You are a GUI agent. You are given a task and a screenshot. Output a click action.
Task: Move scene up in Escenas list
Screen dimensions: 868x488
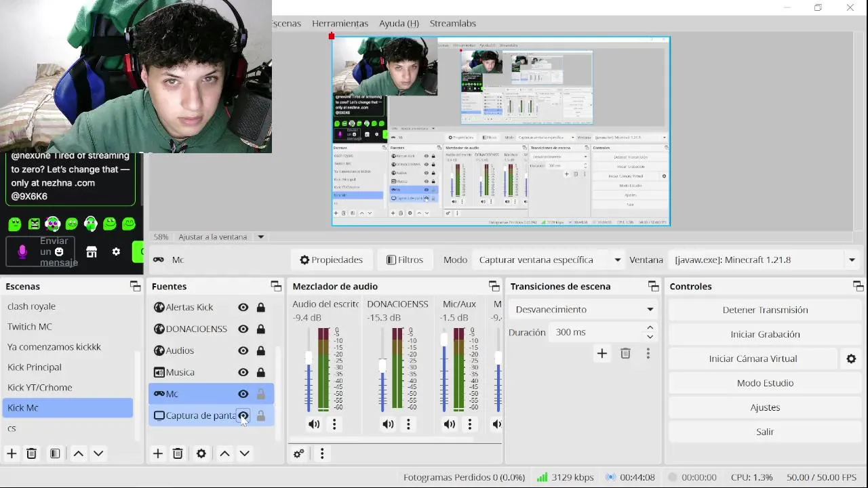(79, 453)
